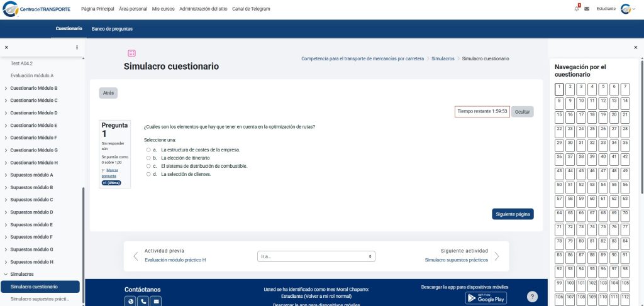Expand Supuestos módulo H section
The image size is (644, 306).
(6, 262)
